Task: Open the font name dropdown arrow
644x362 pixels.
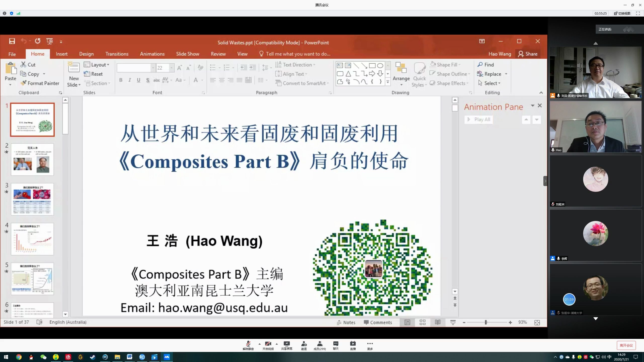Action: (x=153, y=68)
